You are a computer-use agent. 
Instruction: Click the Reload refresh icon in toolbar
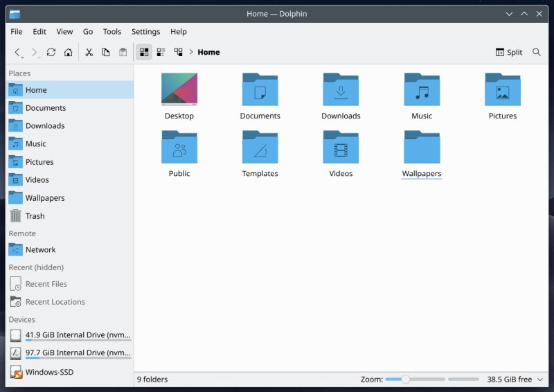(x=51, y=52)
